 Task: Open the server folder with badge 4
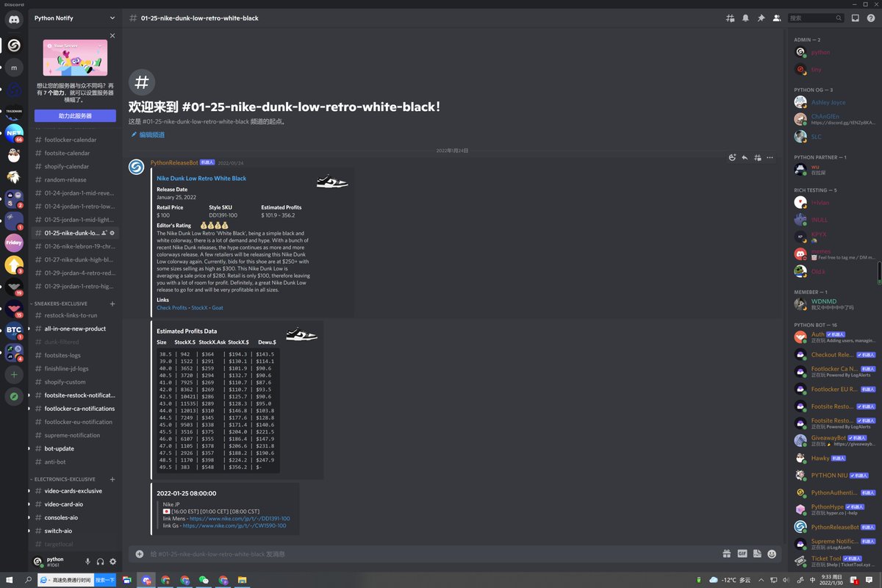(x=14, y=352)
